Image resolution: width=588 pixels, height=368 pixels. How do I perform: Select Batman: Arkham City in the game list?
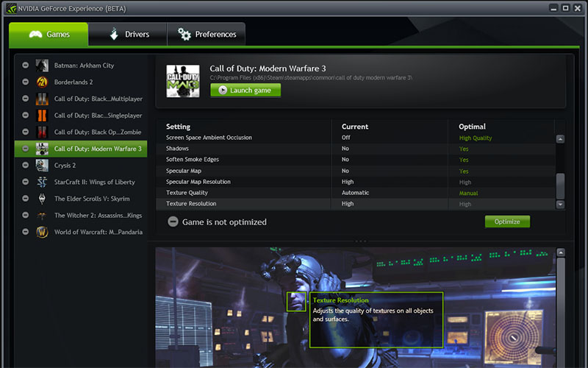point(81,66)
